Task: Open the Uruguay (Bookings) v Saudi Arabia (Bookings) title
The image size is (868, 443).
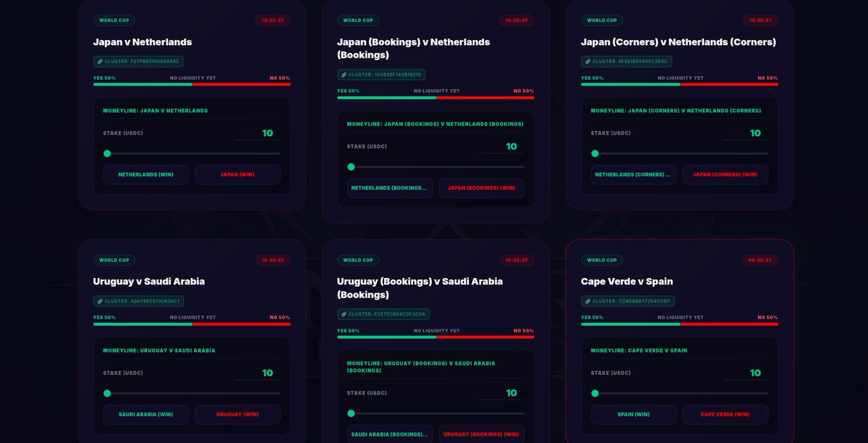Action: pyautogui.click(x=420, y=288)
